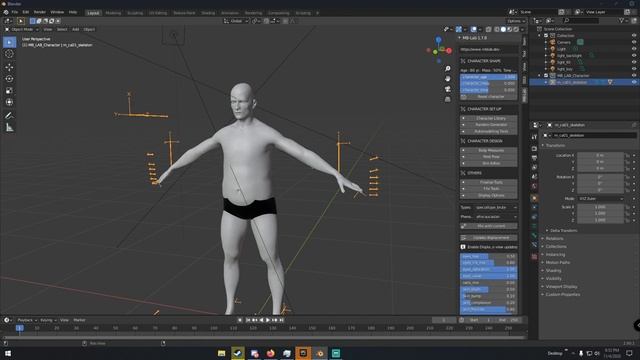Click the viewport pan hand icon
640x360 pixels.
(x=448, y=78)
